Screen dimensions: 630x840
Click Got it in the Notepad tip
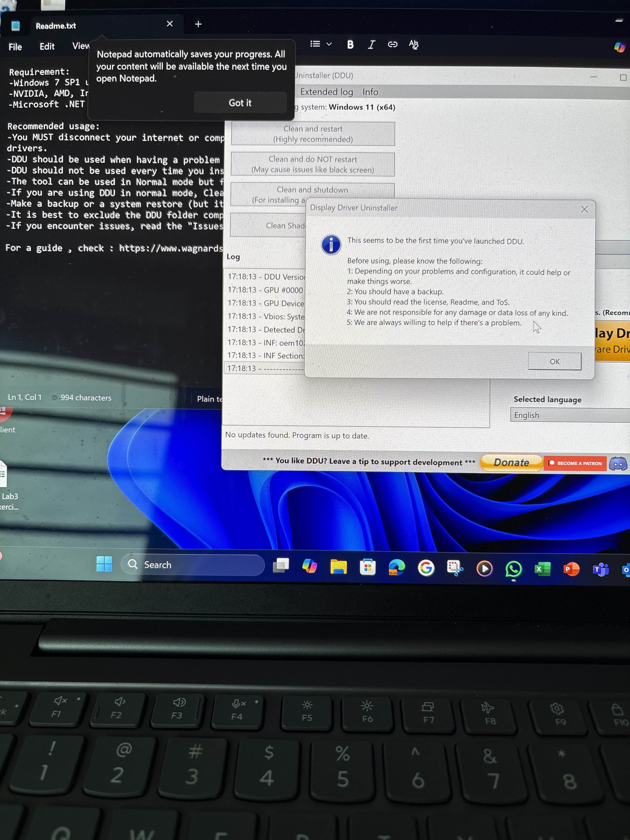coord(240,103)
